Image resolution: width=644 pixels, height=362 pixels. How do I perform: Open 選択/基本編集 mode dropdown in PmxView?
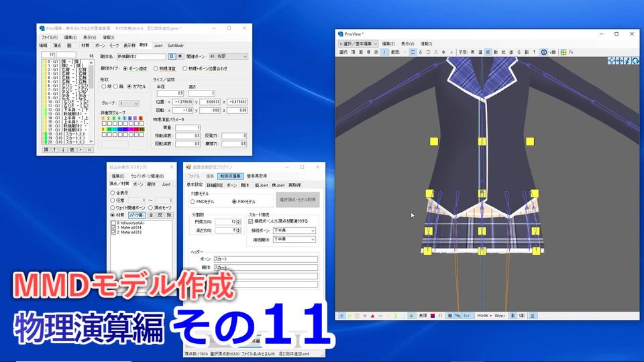358,44
